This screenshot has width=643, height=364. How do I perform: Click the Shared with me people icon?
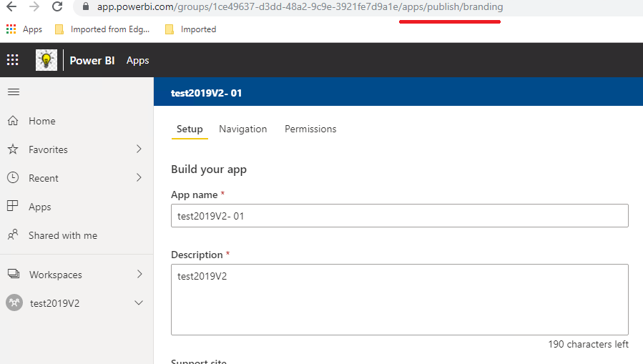(13, 235)
